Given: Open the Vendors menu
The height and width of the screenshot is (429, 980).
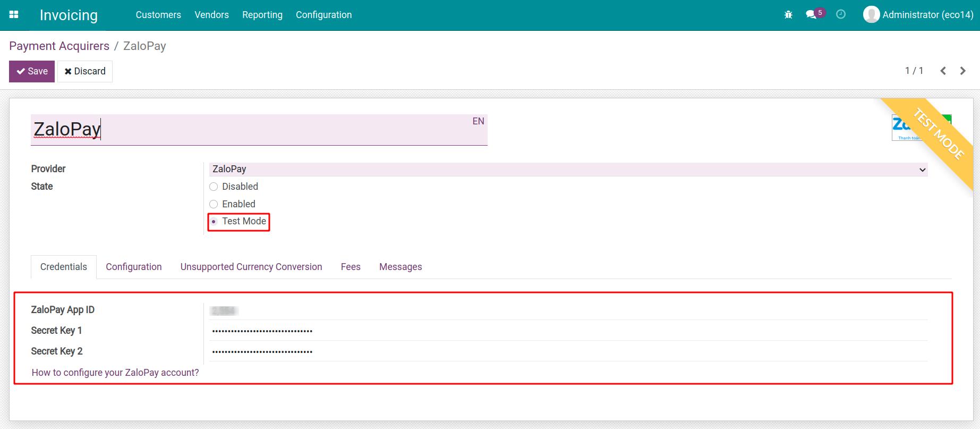Looking at the screenshot, I should 211,15.
